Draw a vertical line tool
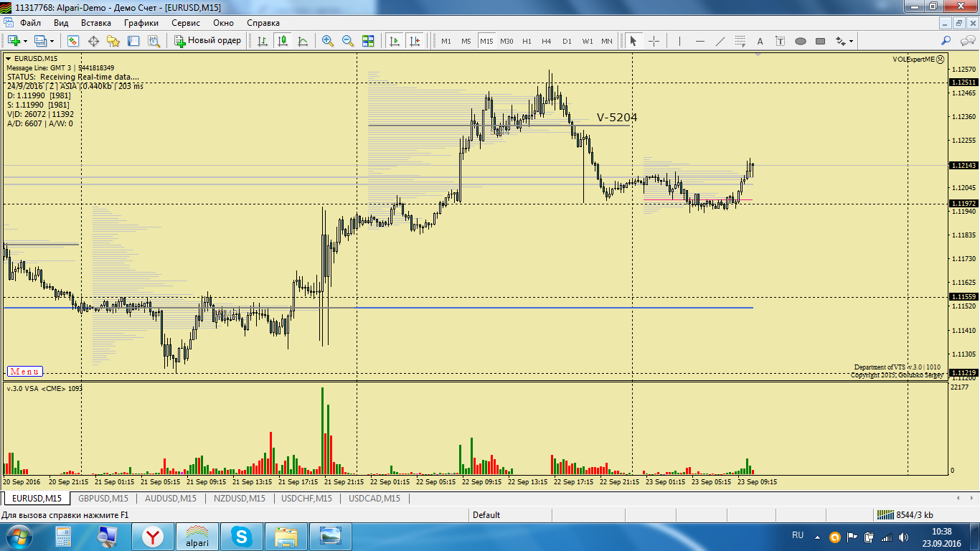Viewport: 980px width, 551px height. pos(679,41)
